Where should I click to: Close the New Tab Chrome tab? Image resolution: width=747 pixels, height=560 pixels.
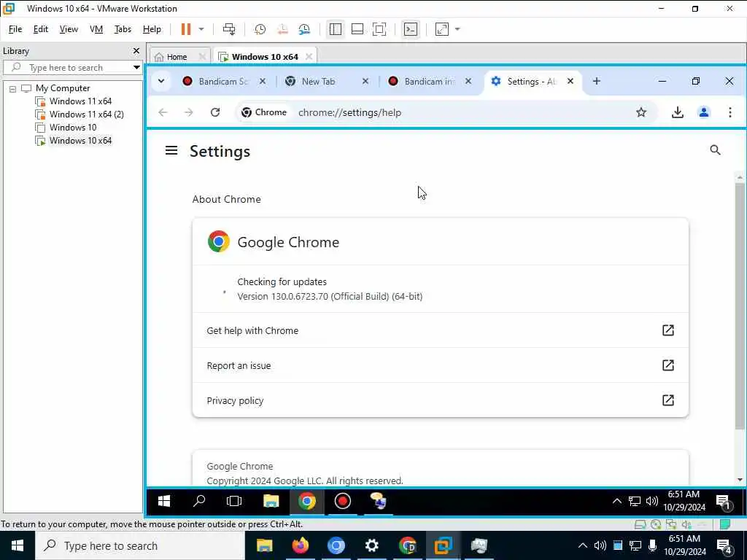tap(365, 82)
